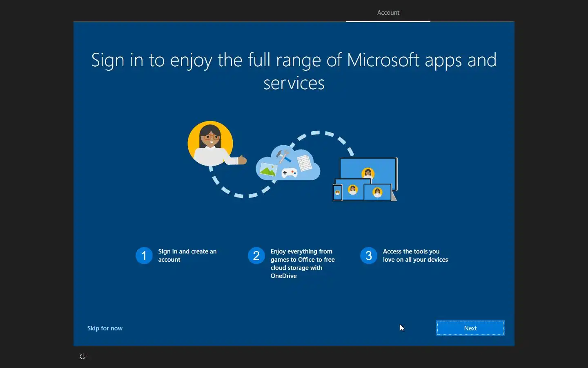
Task: Click the step 3 number circle
Action: [369, 256]
